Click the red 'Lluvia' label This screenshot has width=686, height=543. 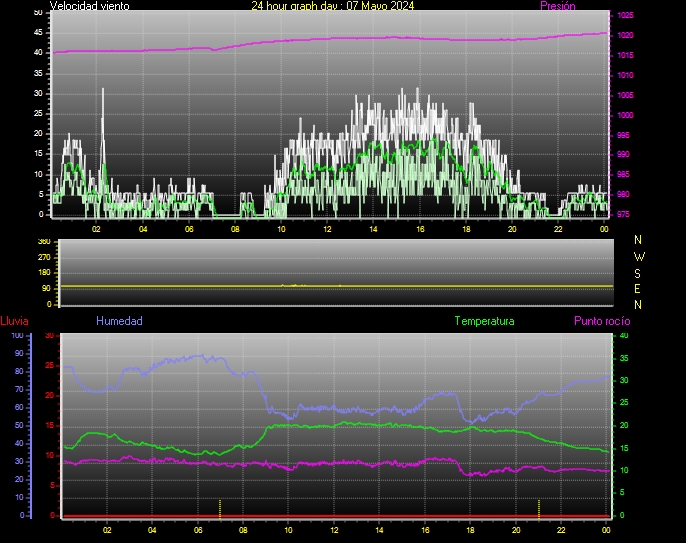[14, 321]
